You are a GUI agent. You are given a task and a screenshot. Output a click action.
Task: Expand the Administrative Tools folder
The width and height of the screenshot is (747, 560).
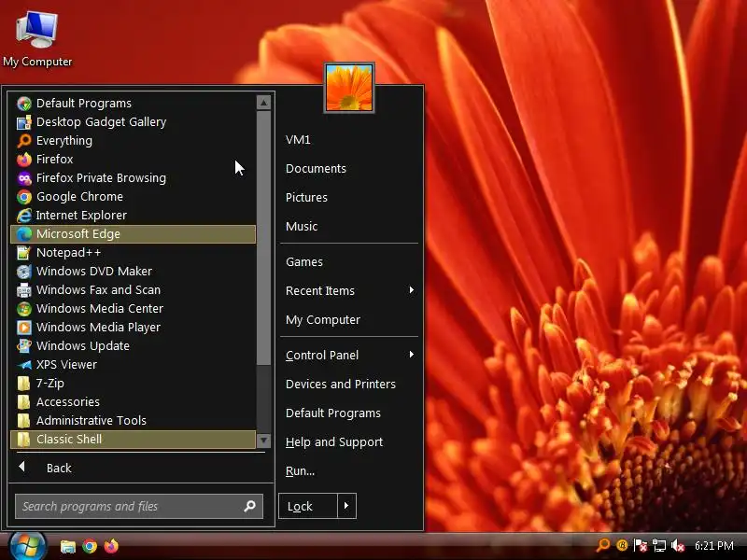point(134,421)
